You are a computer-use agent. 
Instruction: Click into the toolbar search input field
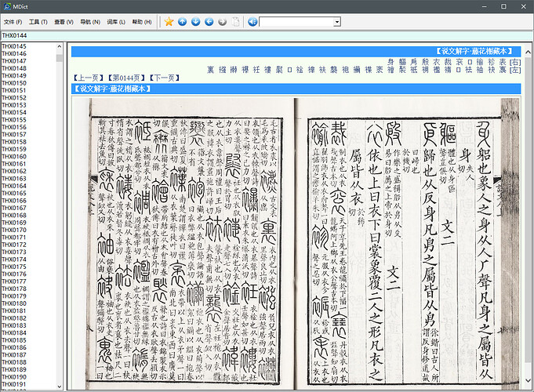[296, 22]
